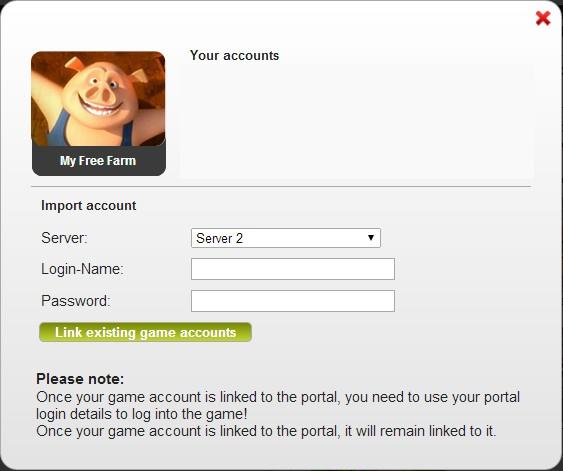Click the 'login details to log into the game!' line
563x471 pixels.
(x=142, y=414)
